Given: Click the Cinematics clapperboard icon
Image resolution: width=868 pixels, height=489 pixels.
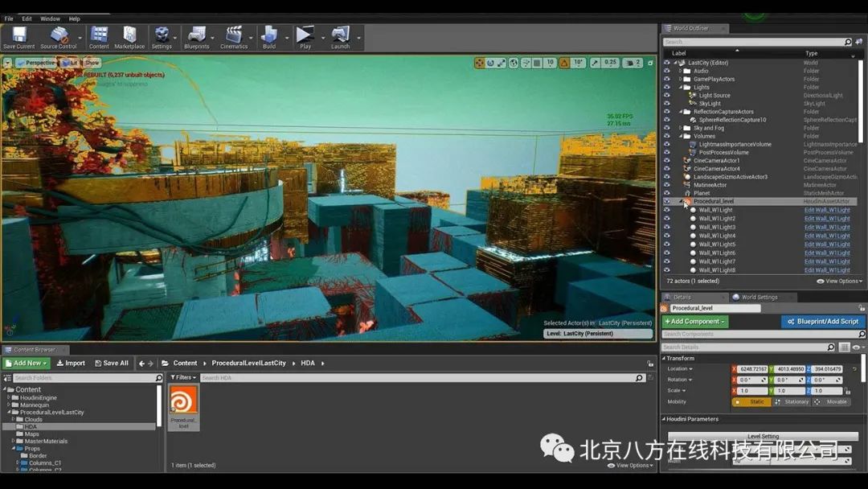Looking at the screenshot, I should click(x=234, y=38).
